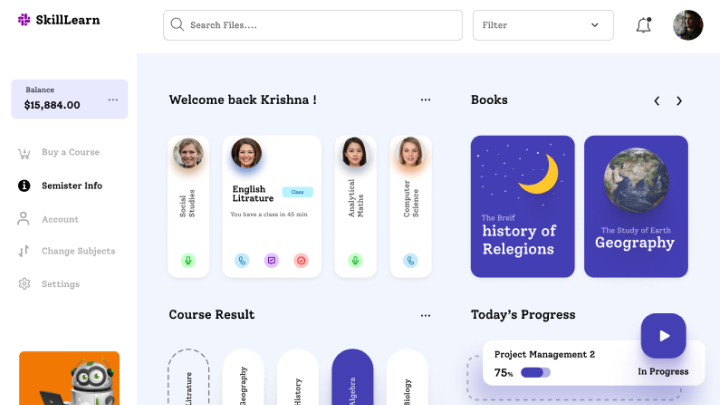Click the purple chat icon on English Litrature card
This screenshot has height=405, width=720.
click(271, 260)
